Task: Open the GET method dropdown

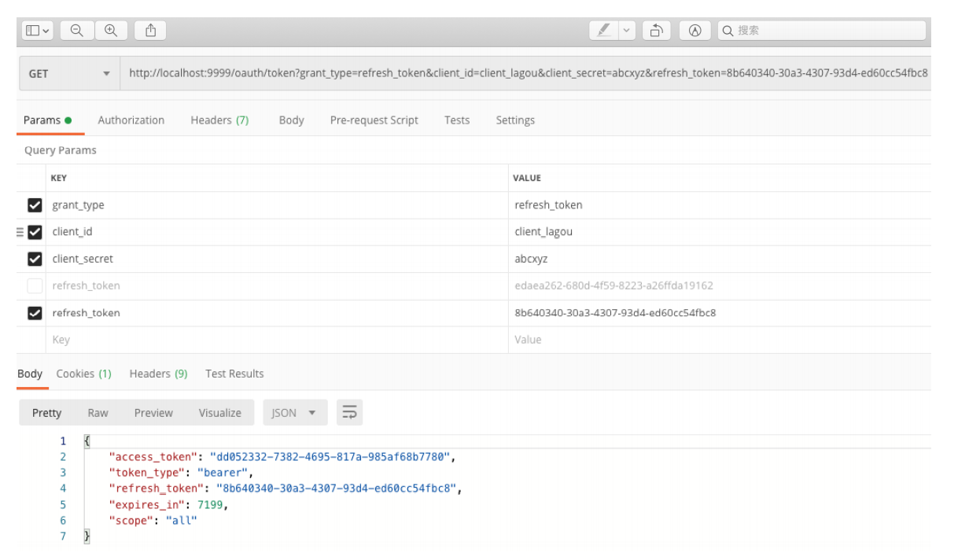Action: click(68, 74)
